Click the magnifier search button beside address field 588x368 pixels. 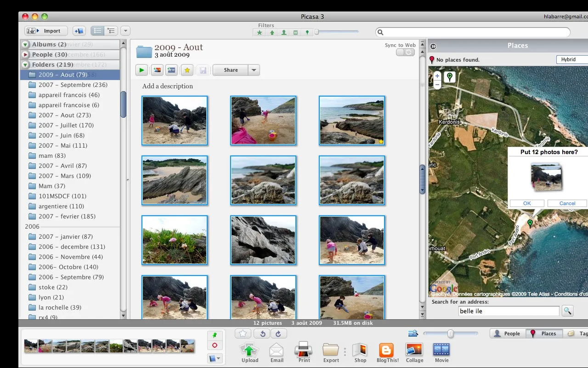[568, 311]
